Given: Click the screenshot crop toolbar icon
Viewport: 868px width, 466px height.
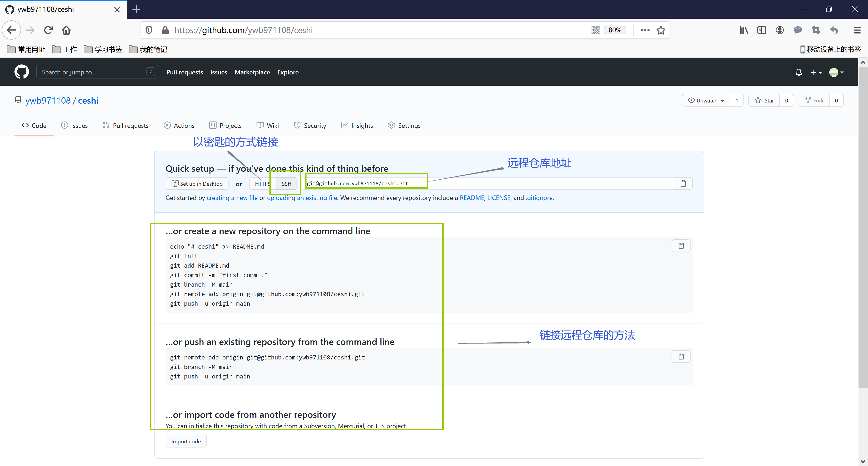Looking at the screenshot, I should tap(816, 30).
